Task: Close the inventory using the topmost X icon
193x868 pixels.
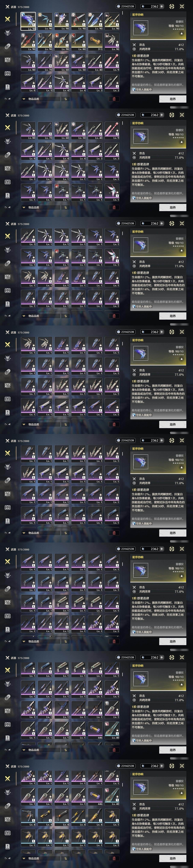Action: pyautogui.click(x=182, y=6)
